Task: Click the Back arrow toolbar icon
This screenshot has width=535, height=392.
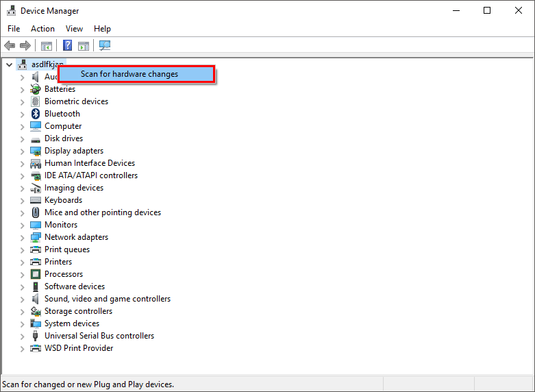Action: [x=10, y=45]
